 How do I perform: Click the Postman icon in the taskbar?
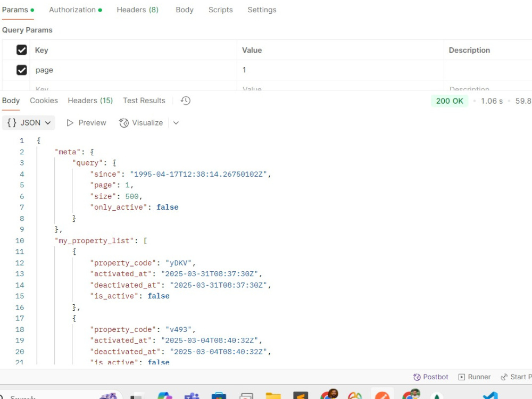tap(383, 395)
